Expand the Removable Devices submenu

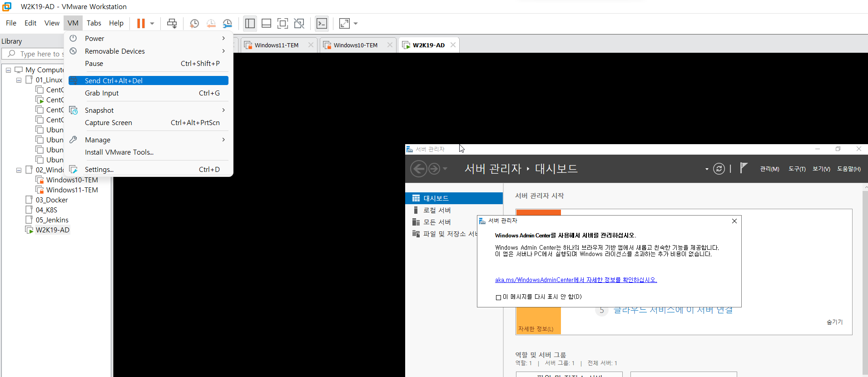click(x=149, y=51)
